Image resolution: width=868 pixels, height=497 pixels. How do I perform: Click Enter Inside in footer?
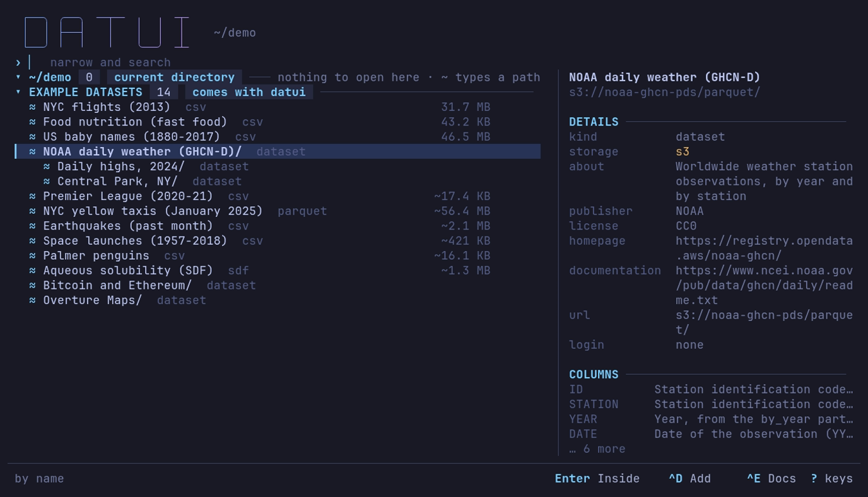pos(597,479)
